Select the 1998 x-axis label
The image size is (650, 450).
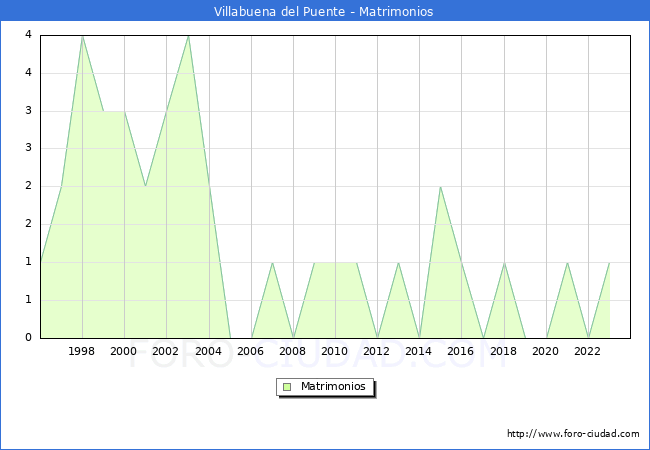82,351
